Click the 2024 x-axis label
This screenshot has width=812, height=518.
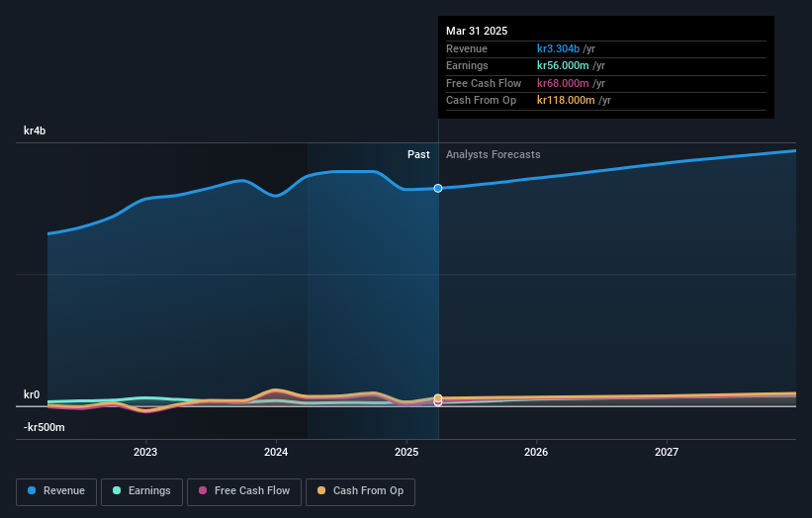click(276, 453)
